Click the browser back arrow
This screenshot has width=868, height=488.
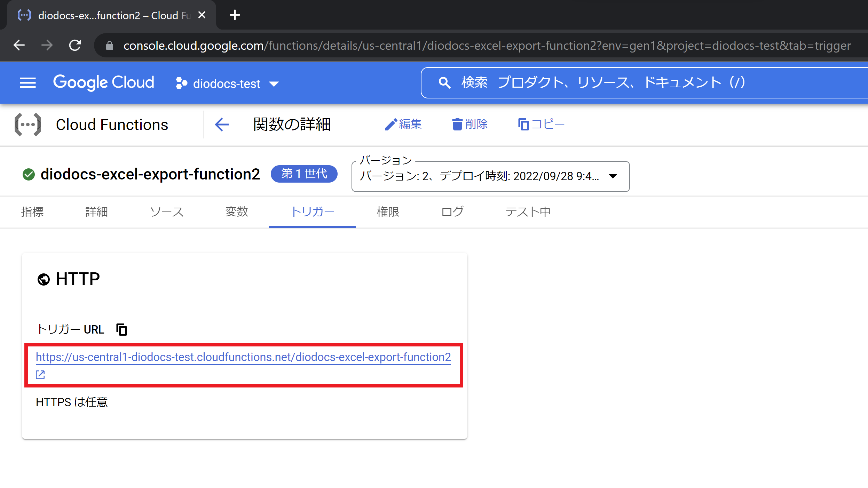19,45
